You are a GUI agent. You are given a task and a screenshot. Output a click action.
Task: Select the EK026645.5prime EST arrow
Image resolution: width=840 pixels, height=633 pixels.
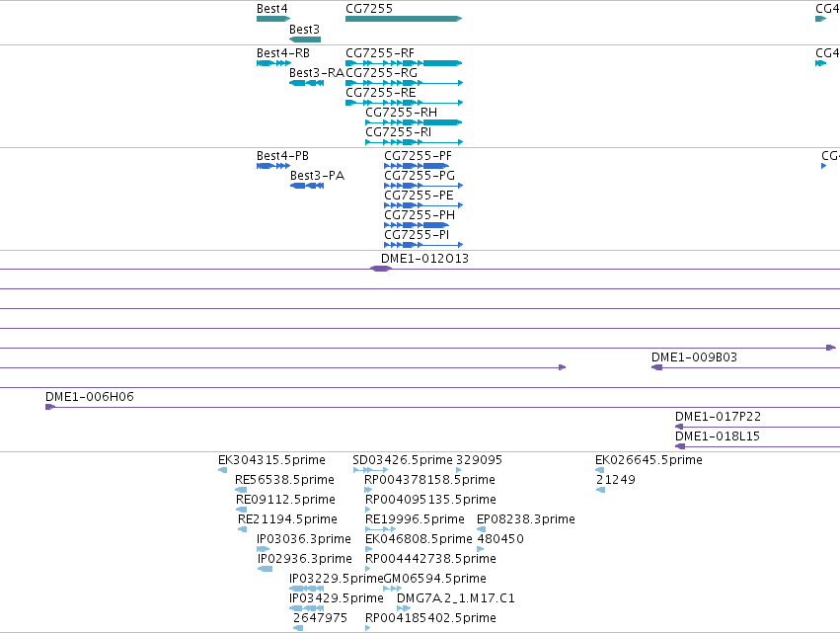point(600,470)
